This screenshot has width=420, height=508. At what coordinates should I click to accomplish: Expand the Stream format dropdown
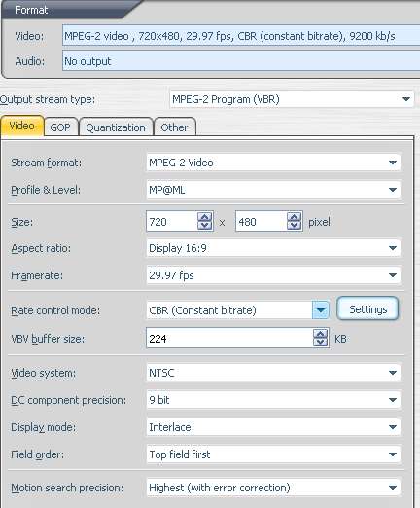(273, 163)
